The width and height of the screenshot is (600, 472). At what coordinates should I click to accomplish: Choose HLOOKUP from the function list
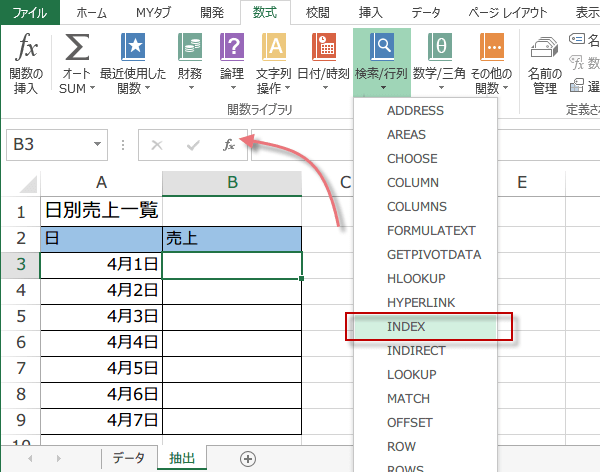[426, 279]
